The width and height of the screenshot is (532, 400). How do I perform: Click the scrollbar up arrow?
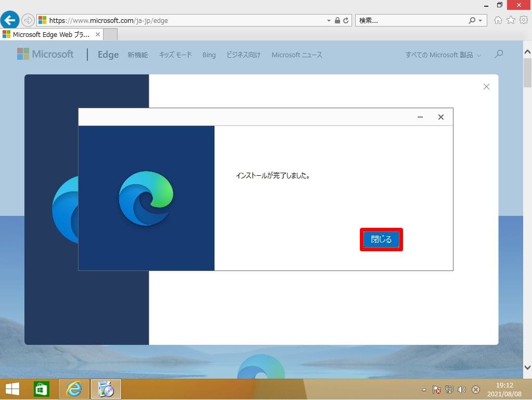527,52
